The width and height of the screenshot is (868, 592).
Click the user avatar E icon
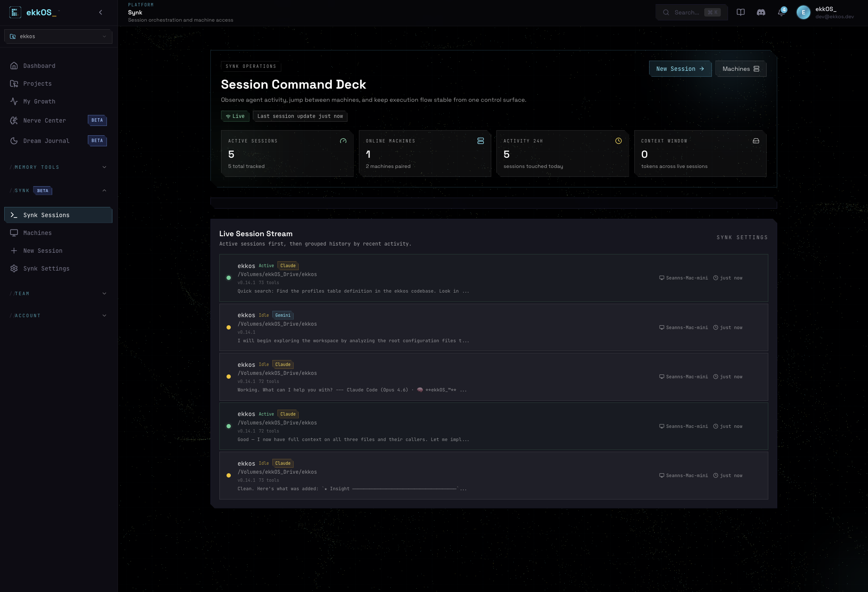click(x=803, y=12)
